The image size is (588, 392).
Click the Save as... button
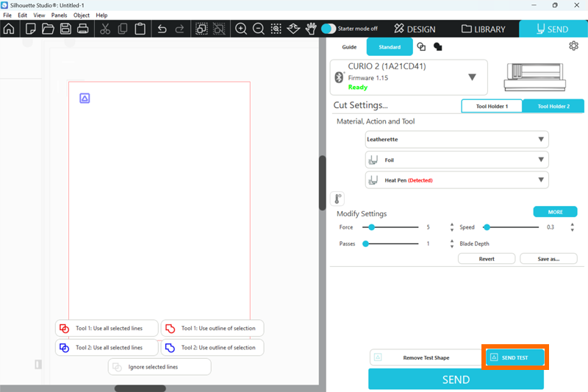tap(548, 259)
